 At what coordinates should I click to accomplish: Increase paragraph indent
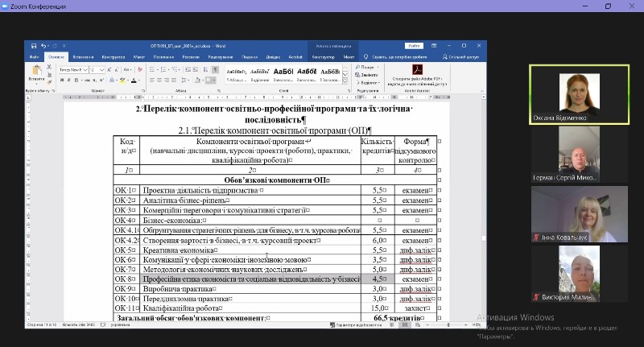(x=195, y=69)
